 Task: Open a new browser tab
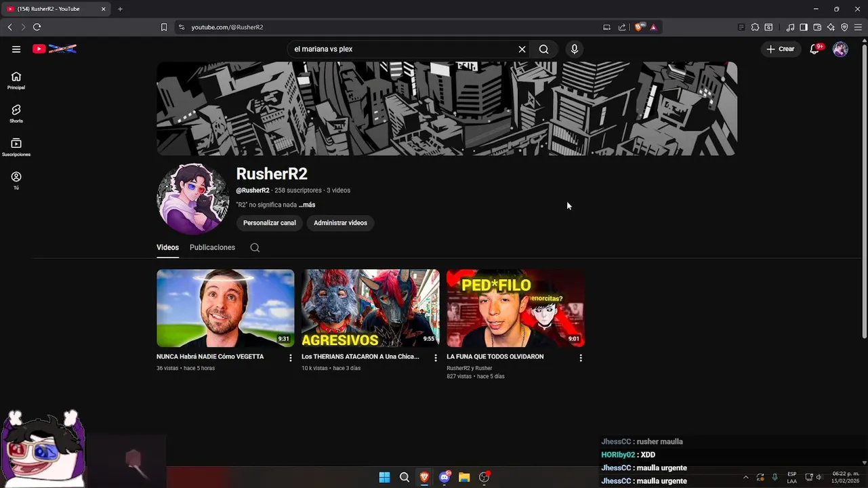tap(120, 9)
